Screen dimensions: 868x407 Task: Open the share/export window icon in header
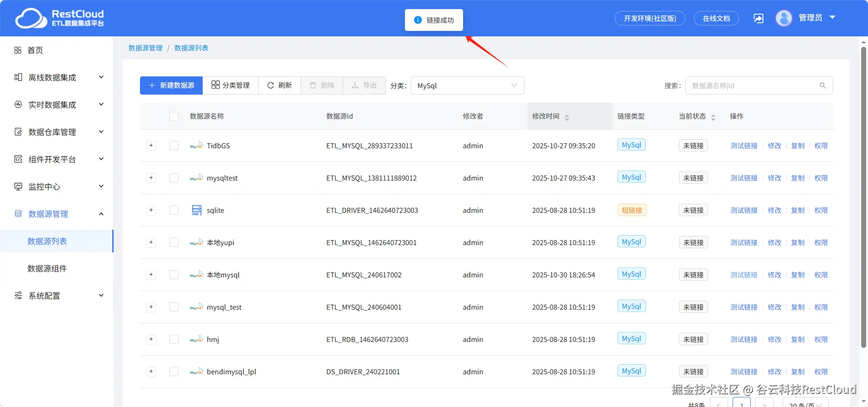pyautogui.click(x=758, y=18)
